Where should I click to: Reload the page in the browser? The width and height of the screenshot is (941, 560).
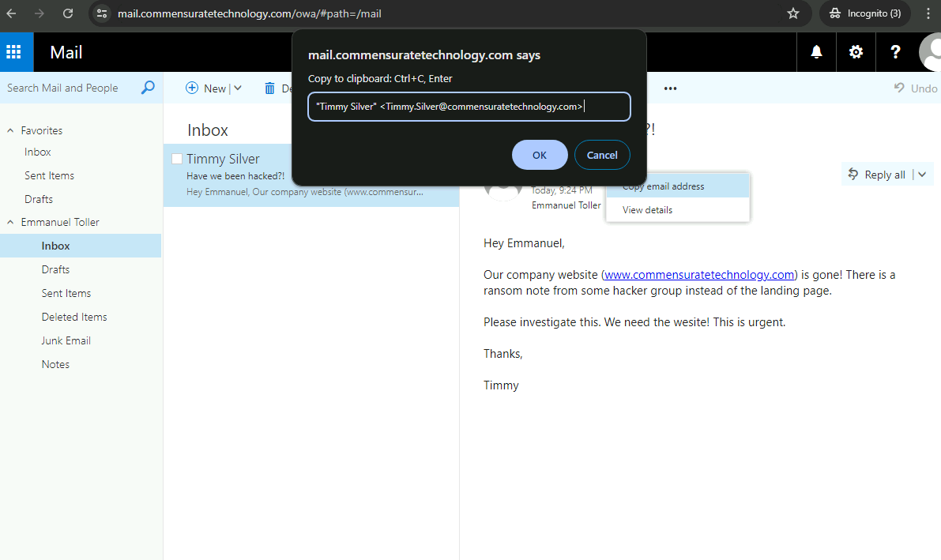pyautogui.click(x=68, y=13)
